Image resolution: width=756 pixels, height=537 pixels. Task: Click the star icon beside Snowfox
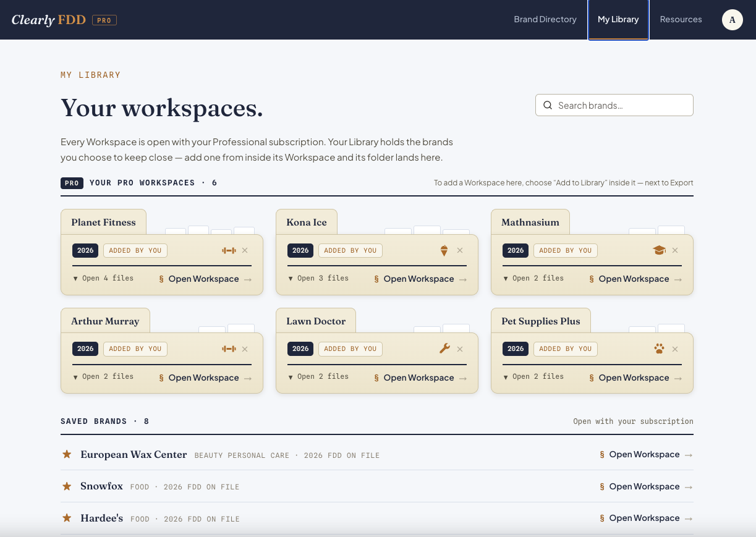(x=67, y=486)
